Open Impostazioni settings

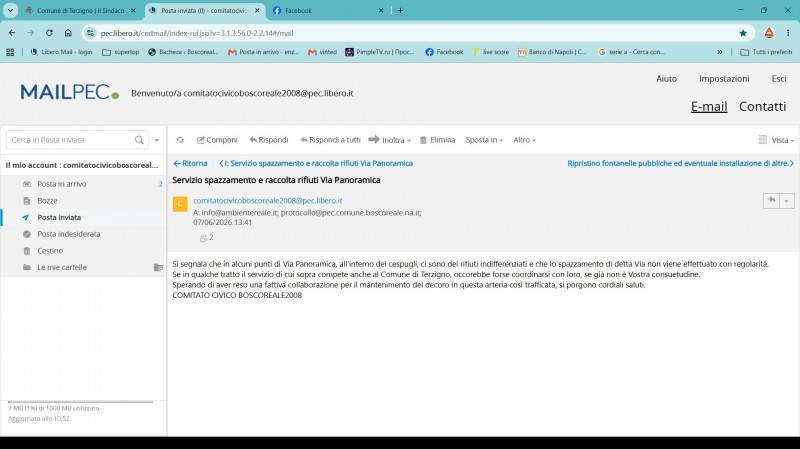[x=724, y=79]
